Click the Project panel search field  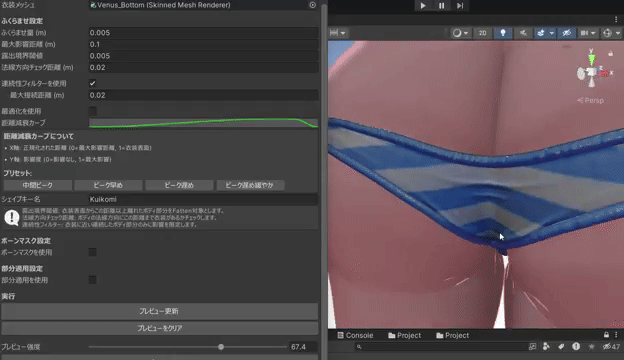coord(441,347)
